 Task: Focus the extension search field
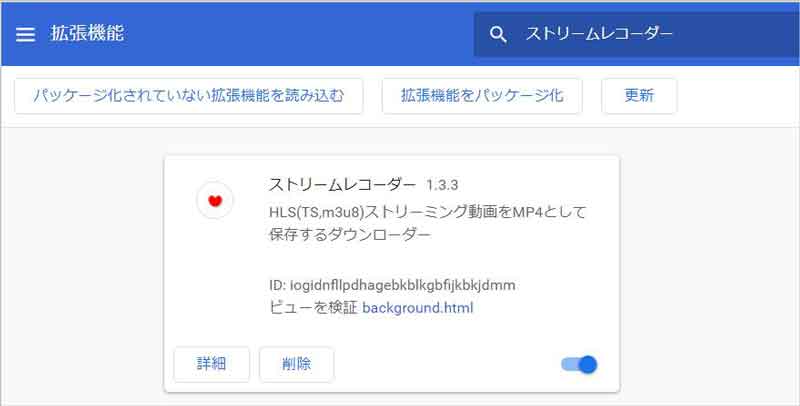tap(637, 35)
